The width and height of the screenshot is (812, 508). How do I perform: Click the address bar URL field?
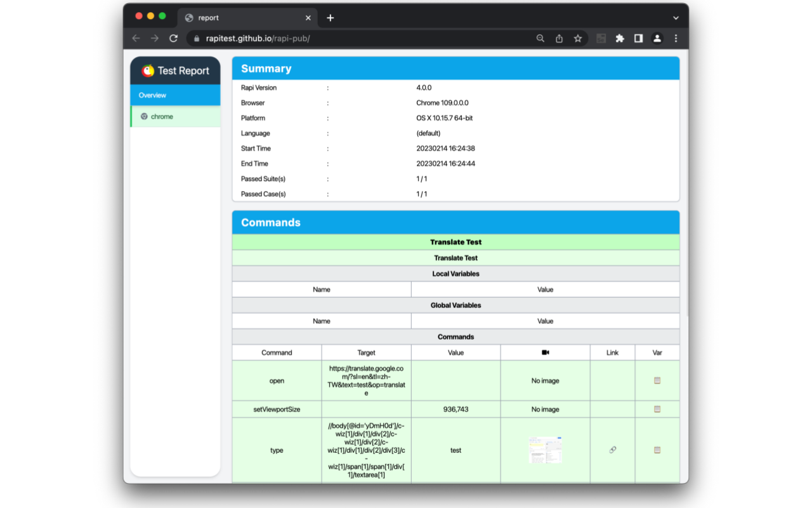[368, 38]
